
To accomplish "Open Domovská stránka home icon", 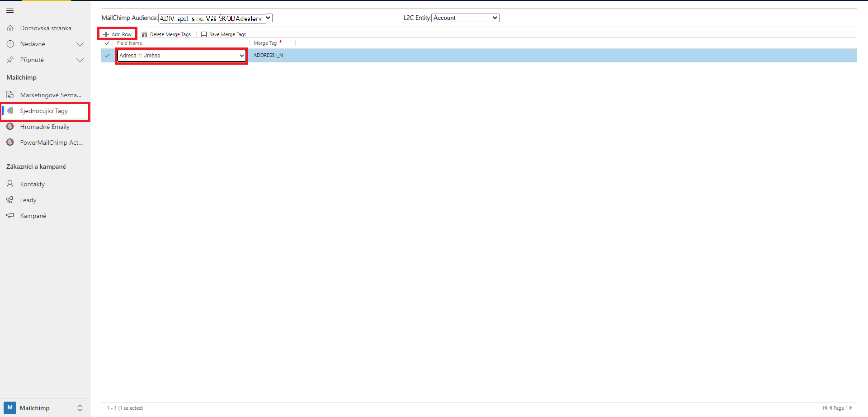I will [10, 28].
